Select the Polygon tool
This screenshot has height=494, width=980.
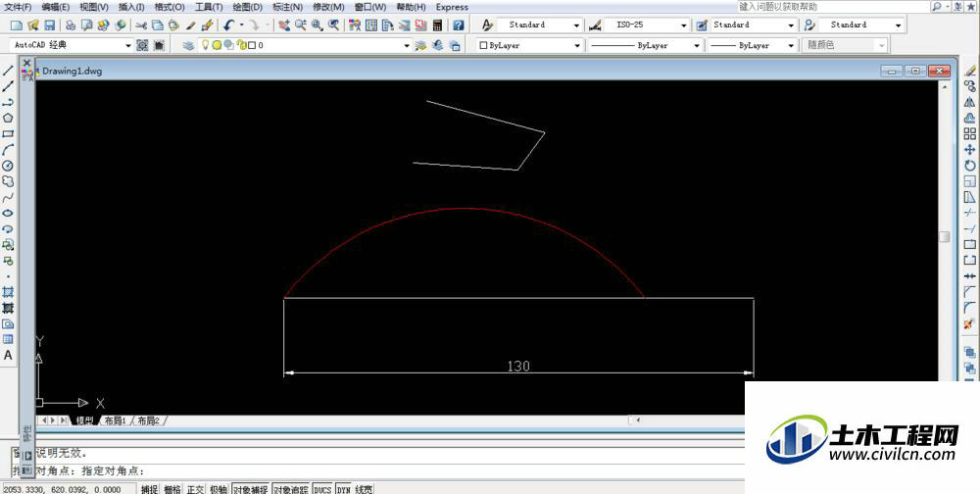coord(8,118)
